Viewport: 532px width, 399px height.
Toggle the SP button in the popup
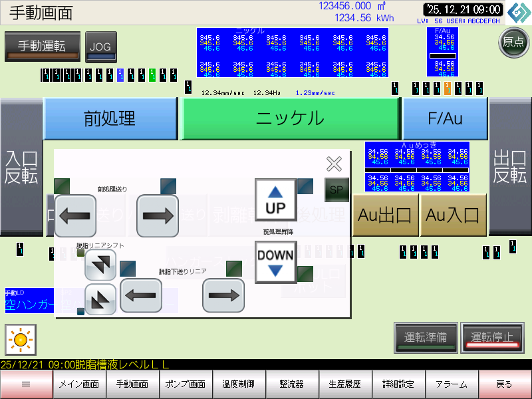pos(336,190)
